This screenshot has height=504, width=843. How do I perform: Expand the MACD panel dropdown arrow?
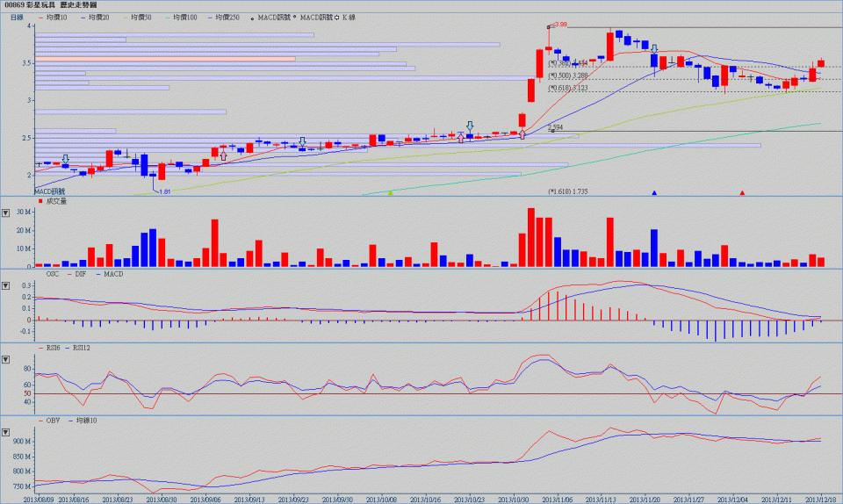tap(6, 285)
